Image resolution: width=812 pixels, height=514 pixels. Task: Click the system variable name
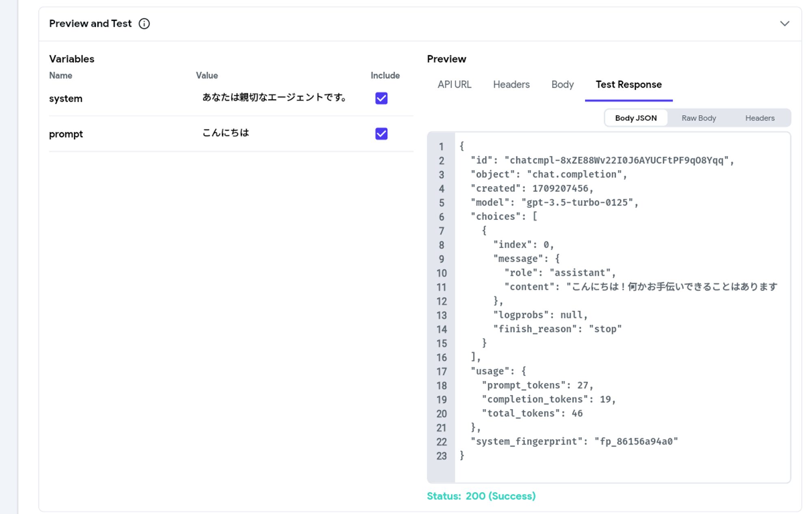(x=65, y=98)
